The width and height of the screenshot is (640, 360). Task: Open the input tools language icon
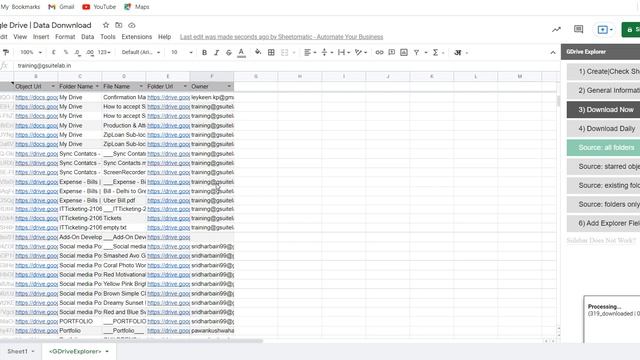458,52
